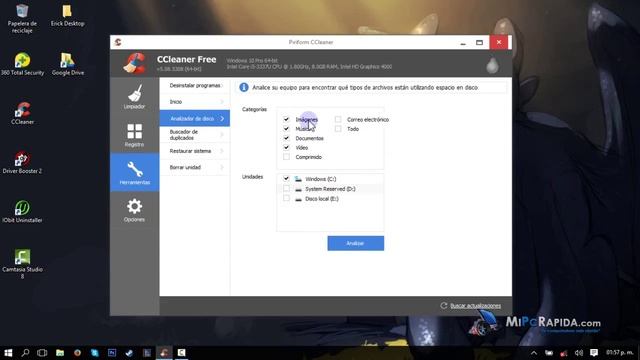Uncheck the Imágenes category
This screenshot has height=360, width=640.
[x=286, y=119]
